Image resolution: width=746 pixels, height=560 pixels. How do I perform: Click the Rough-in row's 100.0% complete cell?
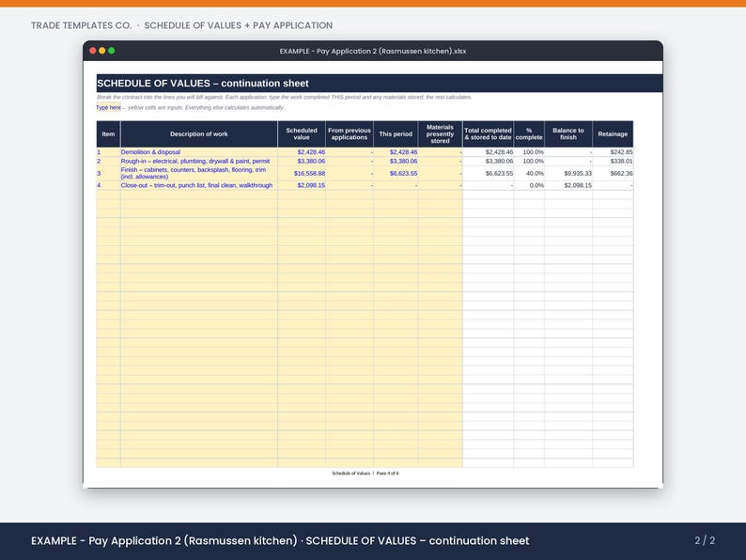point(529,162)
